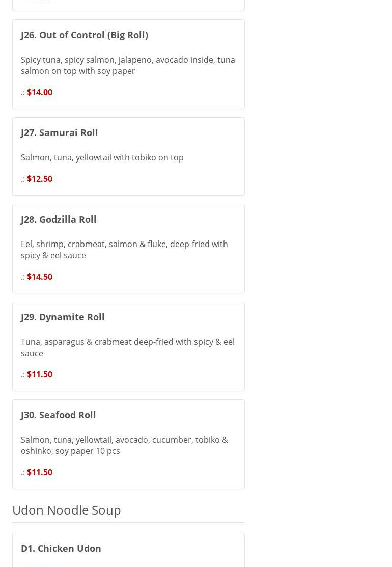Click the $14.50 Godzilla Roll price
Image resolution: width=392 pixels, height=567 pixels.
click(40, 277)
